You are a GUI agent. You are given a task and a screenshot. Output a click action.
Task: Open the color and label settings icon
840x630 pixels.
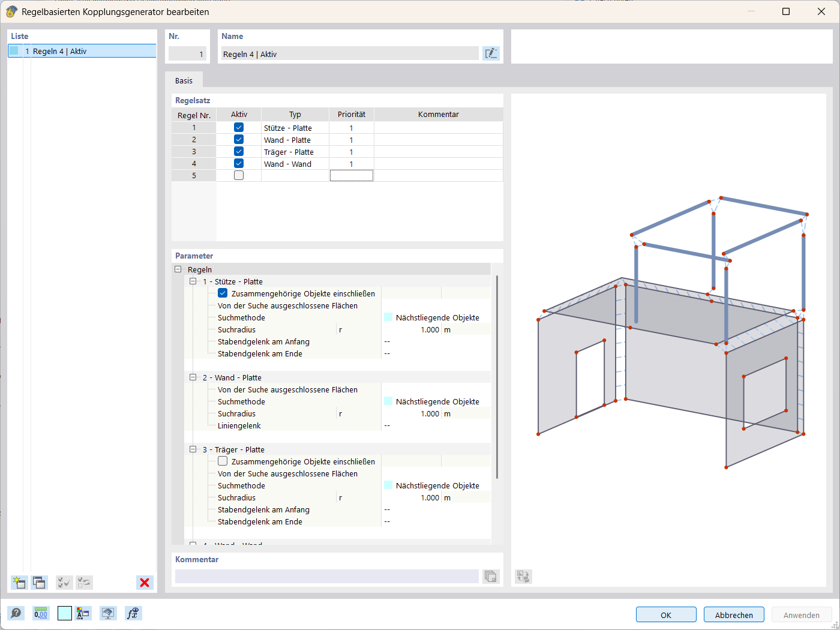83,613
